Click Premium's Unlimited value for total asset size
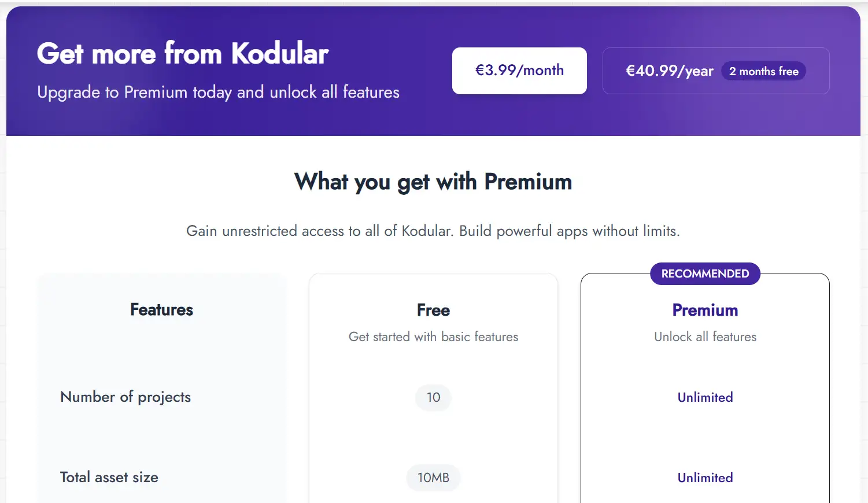The image size is (868, 503). click(705, 478)
